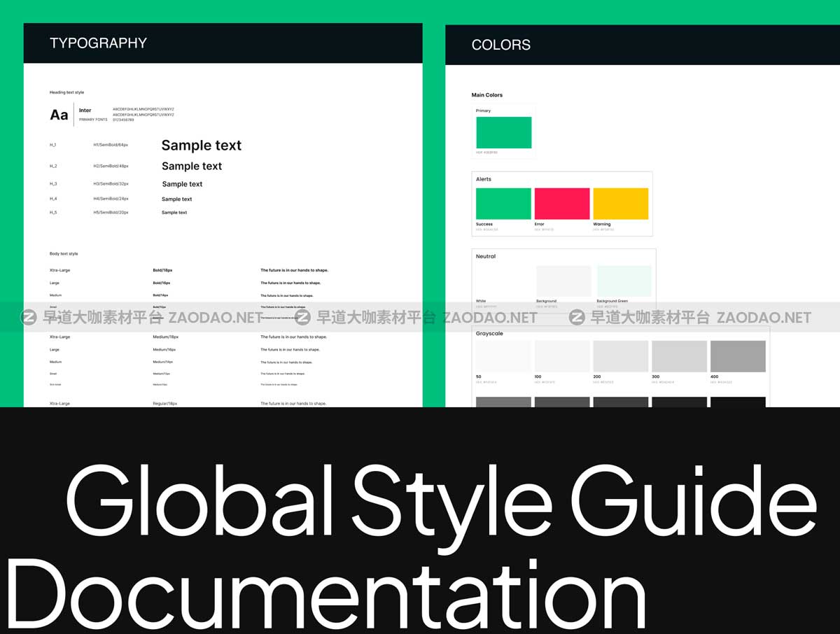Pick the Success green swatch
Screen dimensions: 840x634
click(504, 204)
